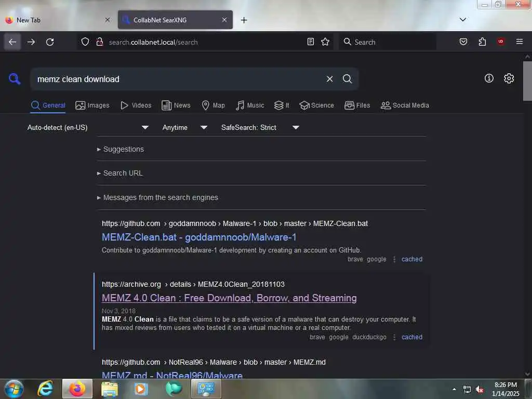
Task: Open MEMZ-Clean.bat goddamnnoob/Malware-1 result
Action: [199, 237]
